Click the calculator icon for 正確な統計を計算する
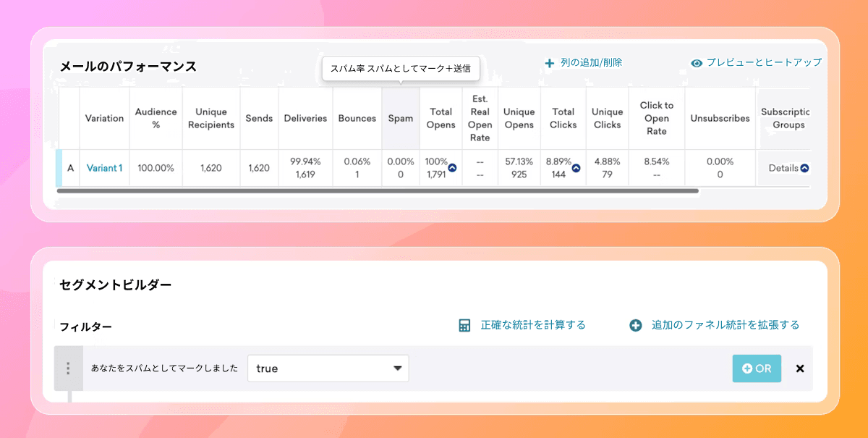This screenshot has width=868, height=438. (x=464, y=326)
